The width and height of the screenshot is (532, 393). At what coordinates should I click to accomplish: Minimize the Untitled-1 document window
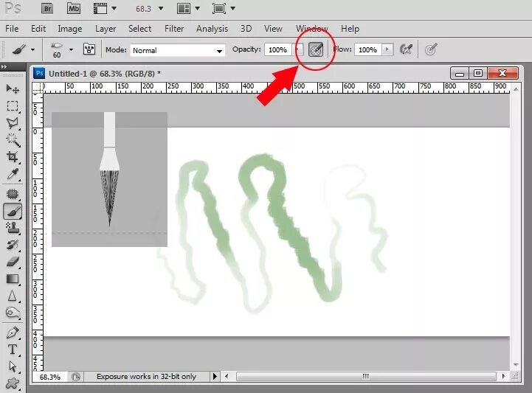point(460,73)
